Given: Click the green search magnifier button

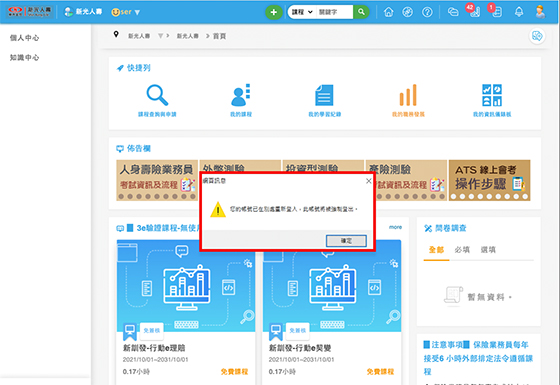Looking at the screenshot, I should pos(361,12).
